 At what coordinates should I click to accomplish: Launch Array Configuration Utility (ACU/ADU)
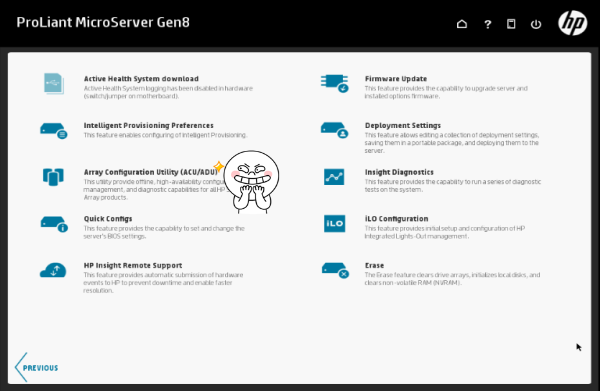click(x=151, y=172)
